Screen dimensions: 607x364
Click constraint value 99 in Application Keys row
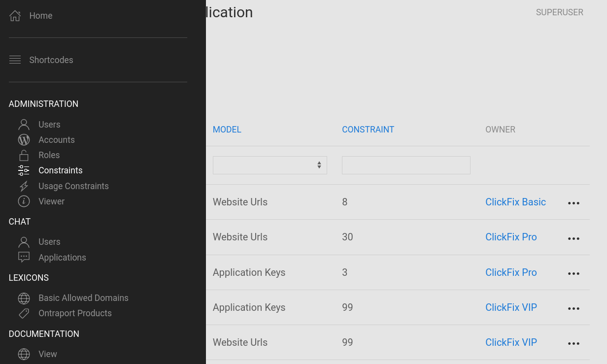click(347, 307)
